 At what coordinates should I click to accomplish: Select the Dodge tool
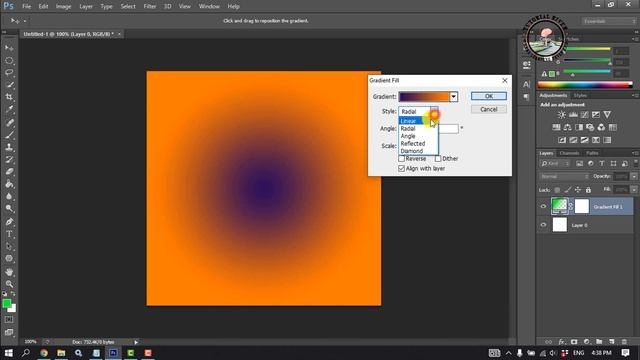(x=9, y=209)
